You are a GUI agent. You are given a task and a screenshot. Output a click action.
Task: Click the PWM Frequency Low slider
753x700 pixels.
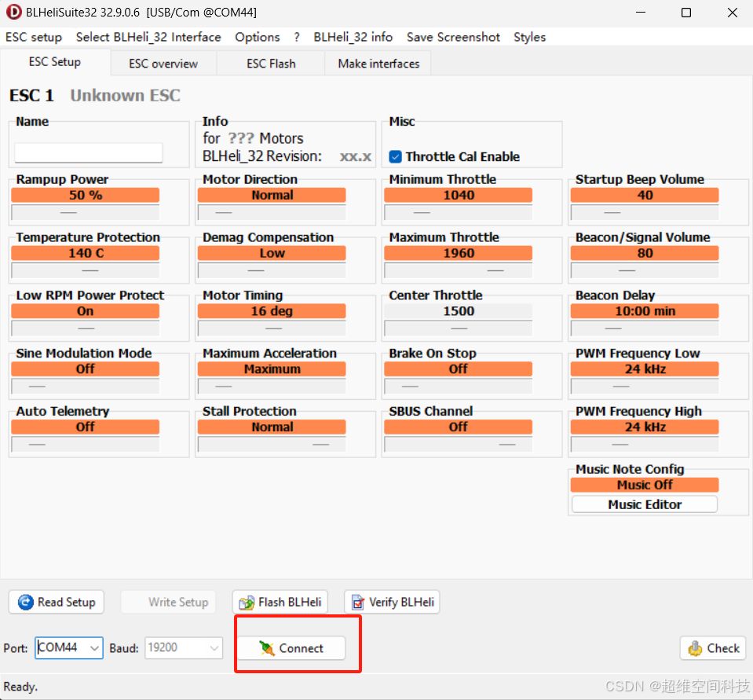(645, 387)
